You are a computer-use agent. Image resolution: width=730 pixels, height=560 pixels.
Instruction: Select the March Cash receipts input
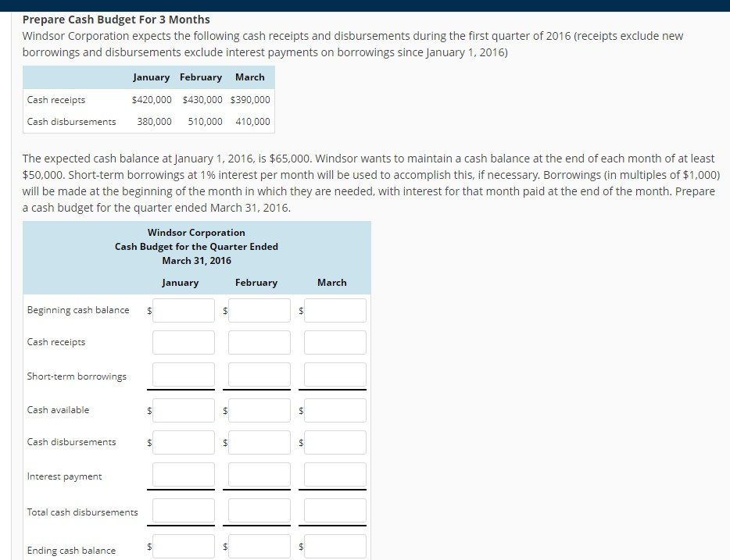(335, 342)
